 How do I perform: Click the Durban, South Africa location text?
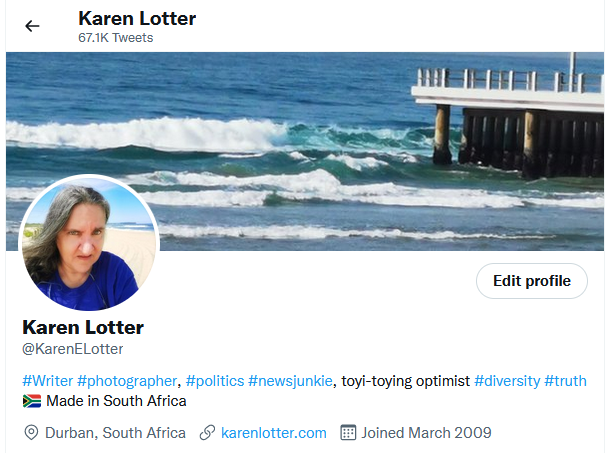pyautogui.click(x=115, y=433)
